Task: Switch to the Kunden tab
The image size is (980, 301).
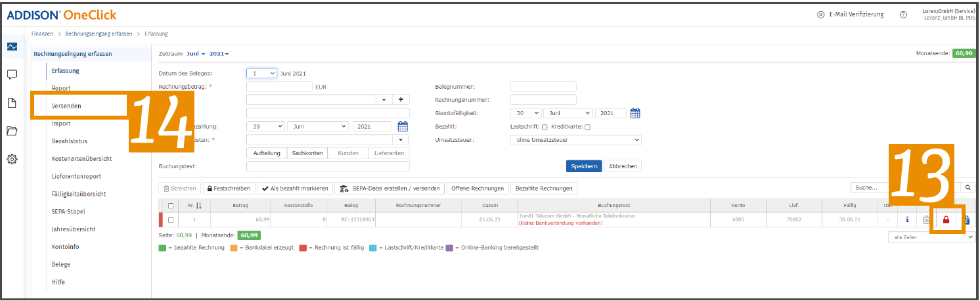Action: click(348, 152)
